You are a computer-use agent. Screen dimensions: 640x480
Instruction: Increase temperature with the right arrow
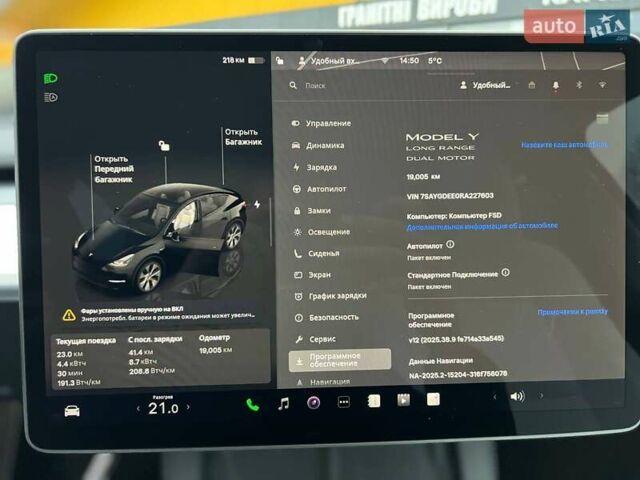tap(188, 407)
